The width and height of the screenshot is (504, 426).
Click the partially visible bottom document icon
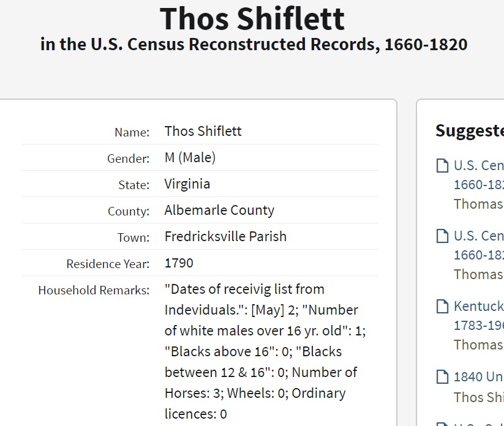(x=442, y=423)
